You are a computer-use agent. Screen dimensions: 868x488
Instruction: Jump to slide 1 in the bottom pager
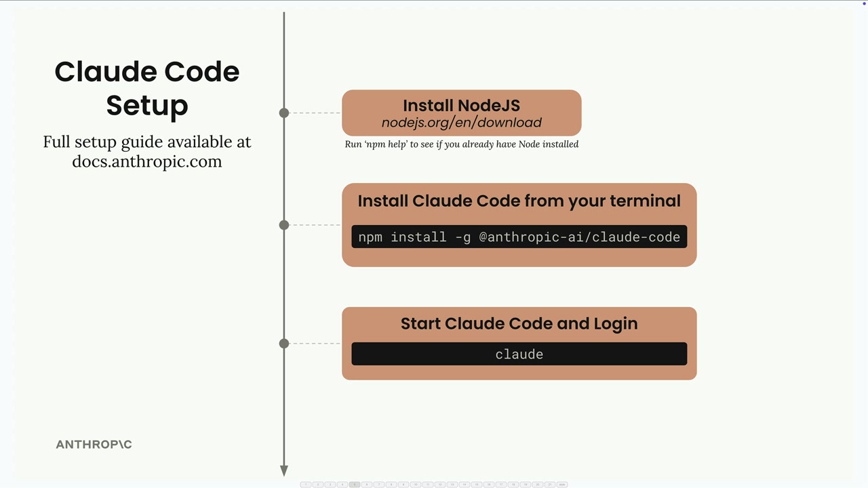tap(306, 485)
